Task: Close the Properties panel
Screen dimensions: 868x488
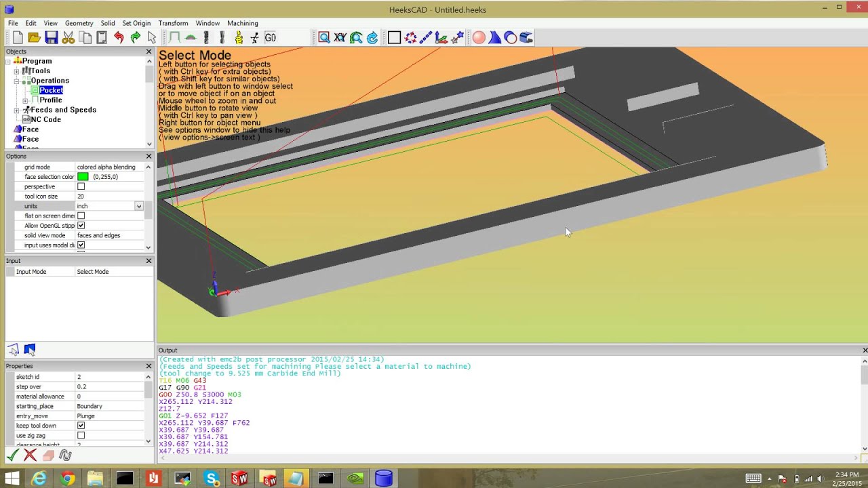Action: point(149,366)
